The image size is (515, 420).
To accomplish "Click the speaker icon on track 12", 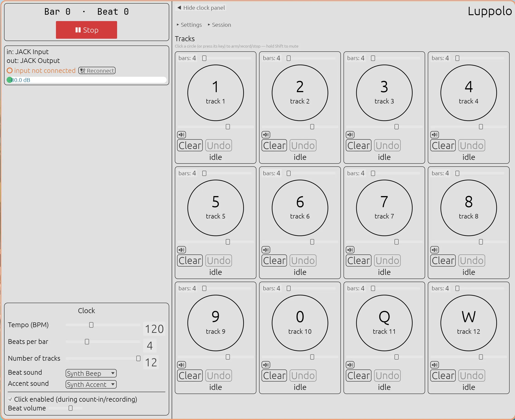I will pyautogui.click(x=434, y=365).
